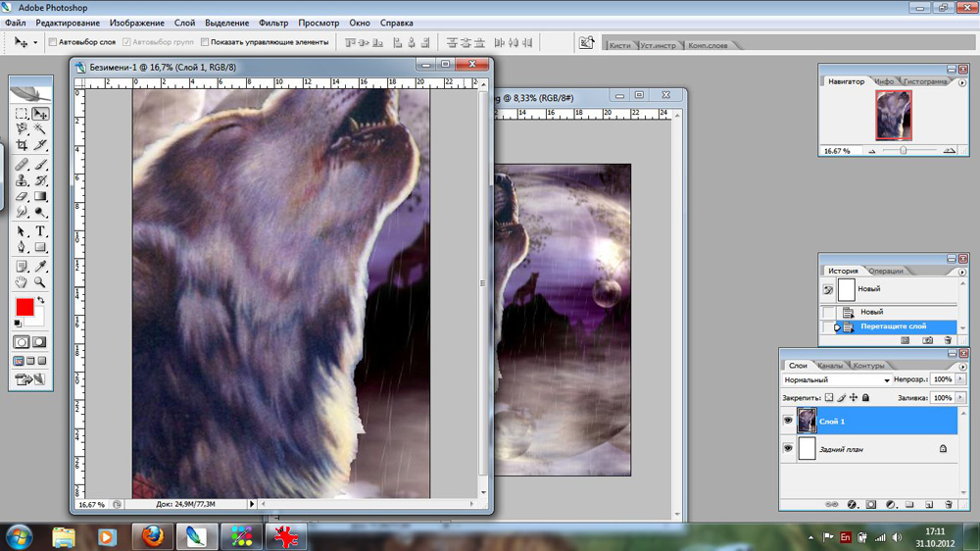
Task: Switch to Quick Mask mode
Action: coord(39,342)
